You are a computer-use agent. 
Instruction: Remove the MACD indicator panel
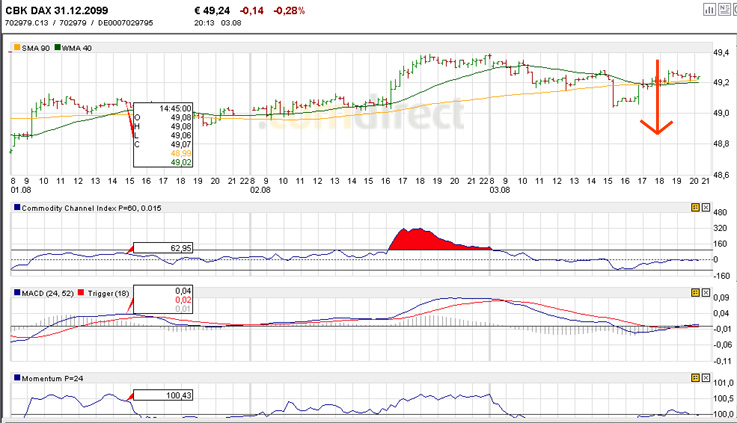(706, 292)
